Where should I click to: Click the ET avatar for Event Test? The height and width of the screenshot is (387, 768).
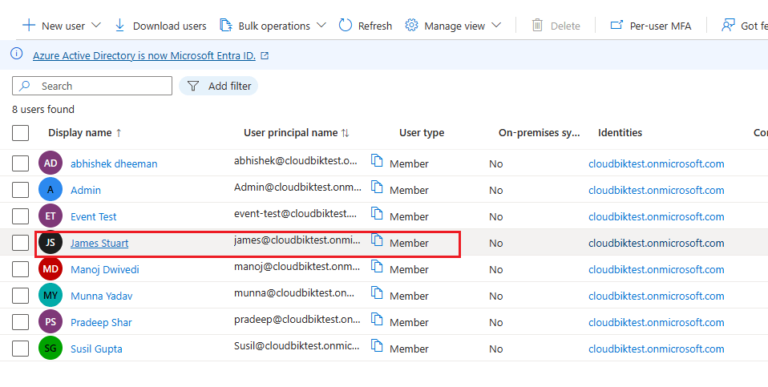point(50,216)
